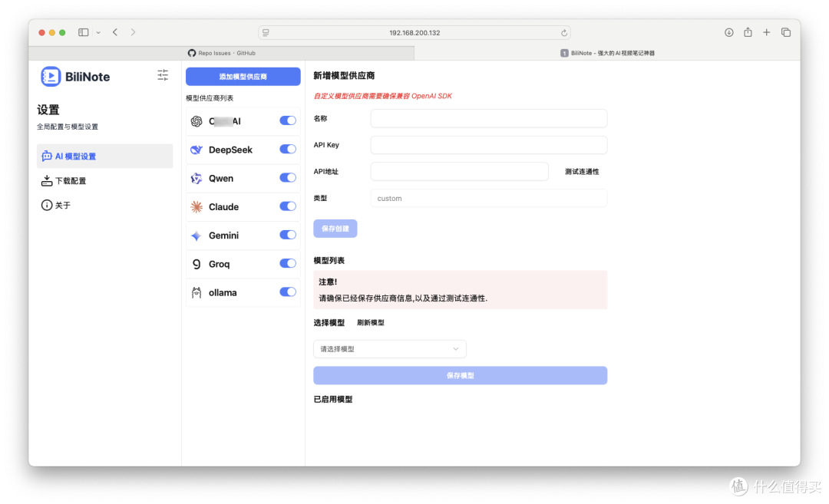The height and width of the screenshot is (504, 829).
Task: Open a new tab with plus icon
Action: click(x=767, y=32)
